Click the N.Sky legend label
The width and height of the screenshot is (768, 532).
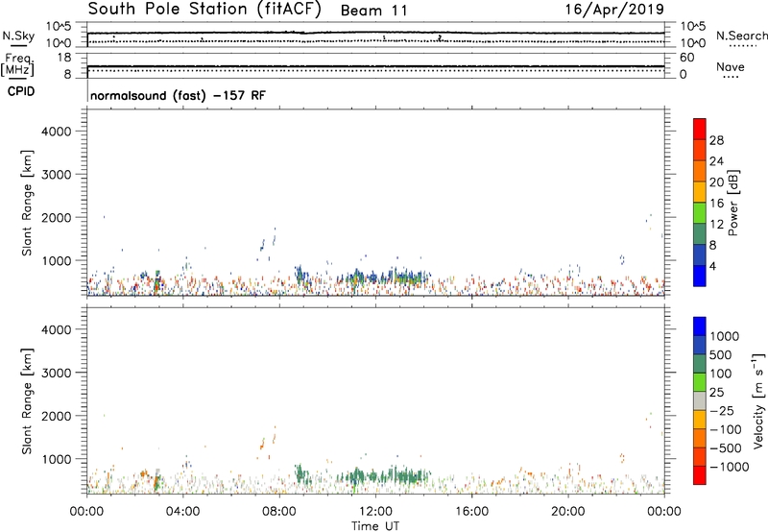18,36
